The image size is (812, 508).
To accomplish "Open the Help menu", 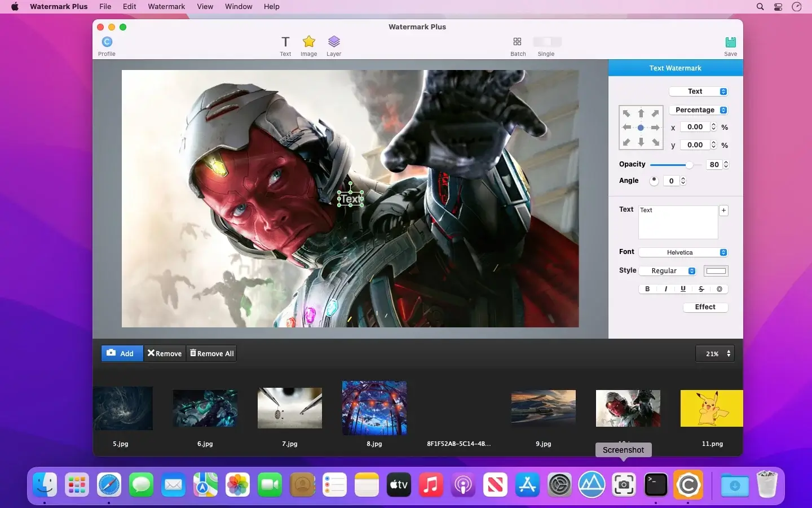I will (272, 7).
